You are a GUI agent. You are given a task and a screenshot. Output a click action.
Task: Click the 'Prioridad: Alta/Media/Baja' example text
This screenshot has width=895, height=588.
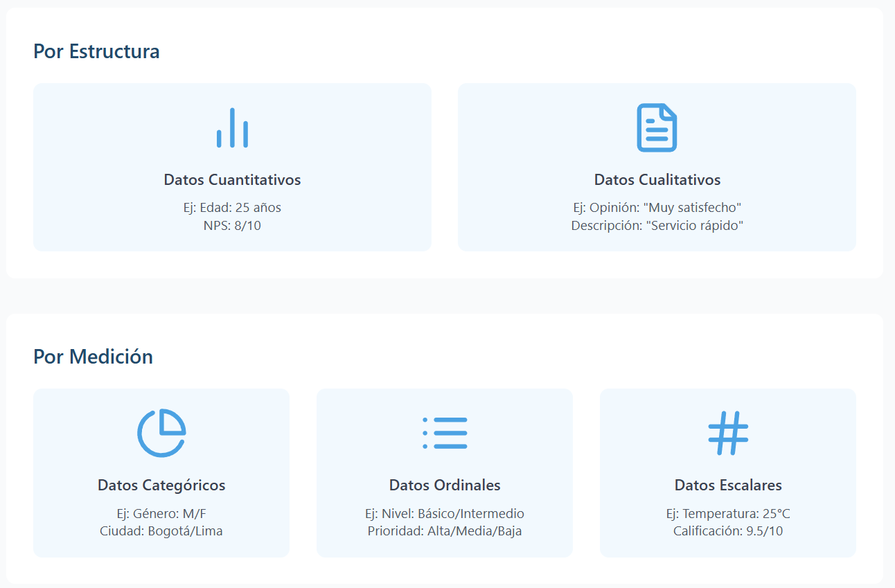coord(445,531)
